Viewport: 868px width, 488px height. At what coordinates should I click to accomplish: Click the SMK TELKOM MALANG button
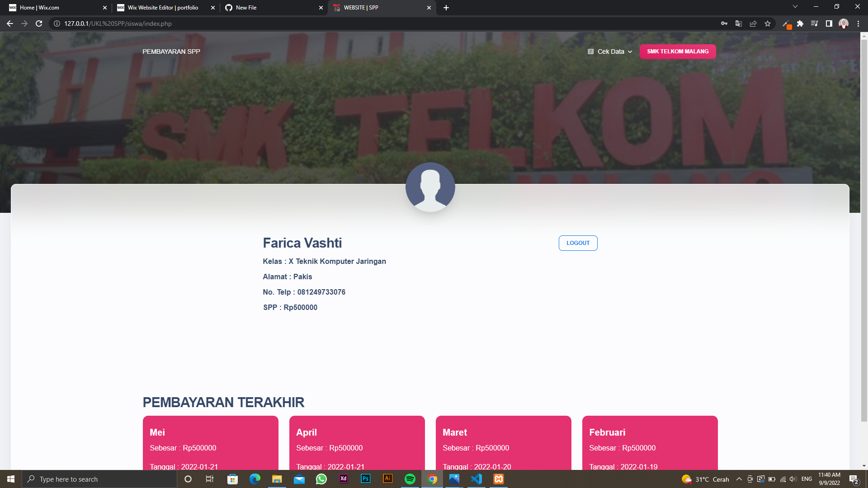tap(677, 52)
